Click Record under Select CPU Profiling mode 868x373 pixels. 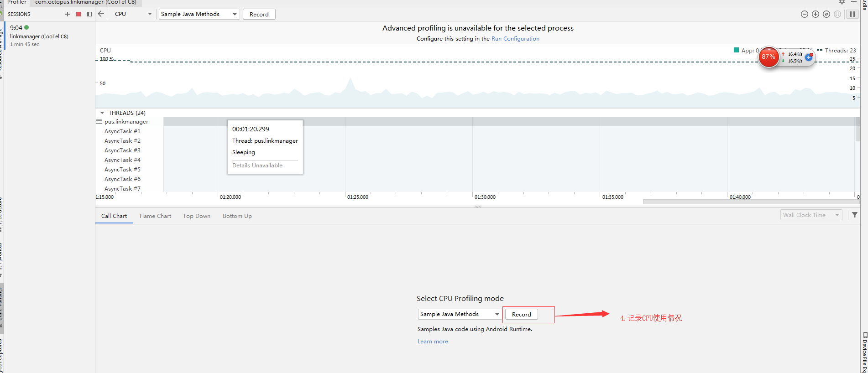(x=521, y=314)
